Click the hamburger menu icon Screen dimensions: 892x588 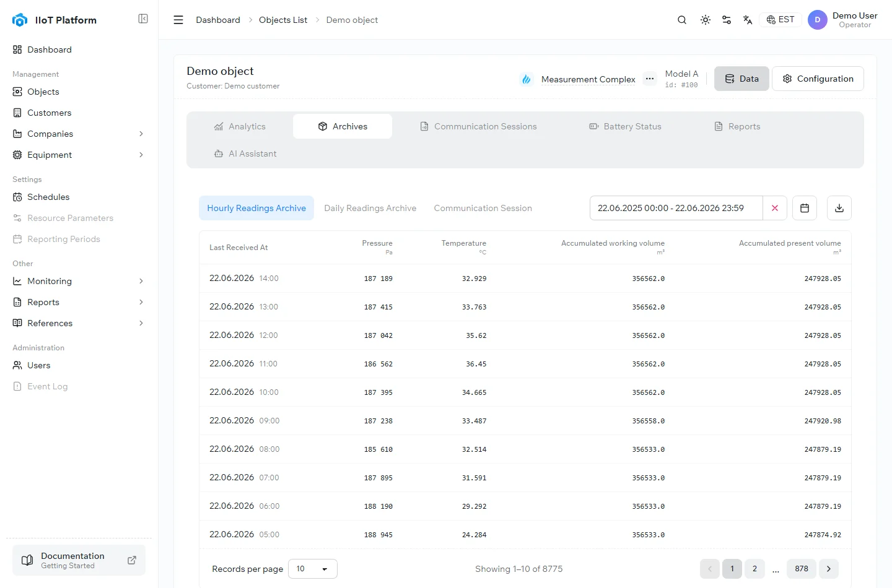click(x=178, y=20)
